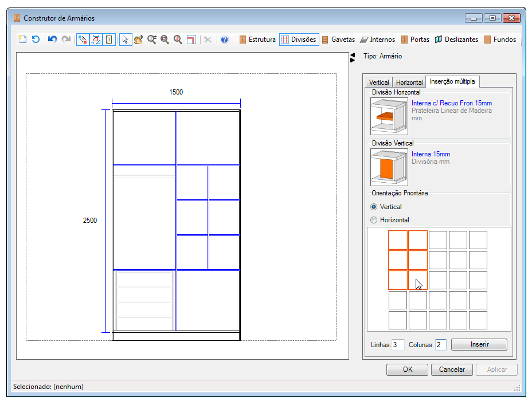Select the arrow pointer selection tool
Screen dimensions: 532x401
tap(125, 40)
